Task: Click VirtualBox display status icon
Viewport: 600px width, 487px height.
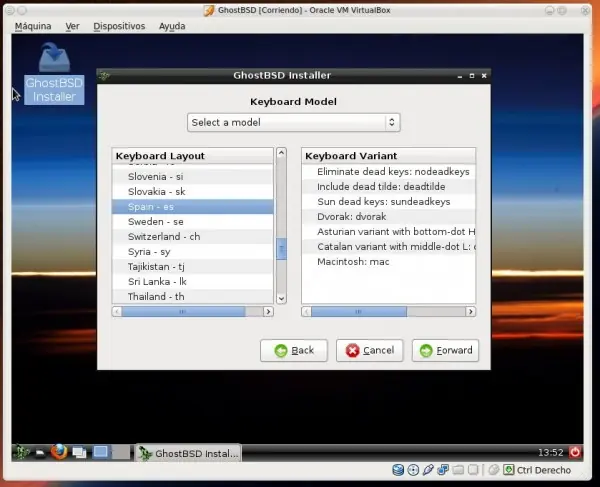Action: pos(473,470)
